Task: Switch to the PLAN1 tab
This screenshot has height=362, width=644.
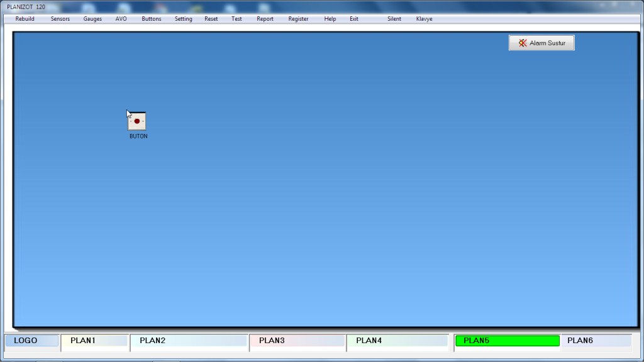Action: (94, 341)
